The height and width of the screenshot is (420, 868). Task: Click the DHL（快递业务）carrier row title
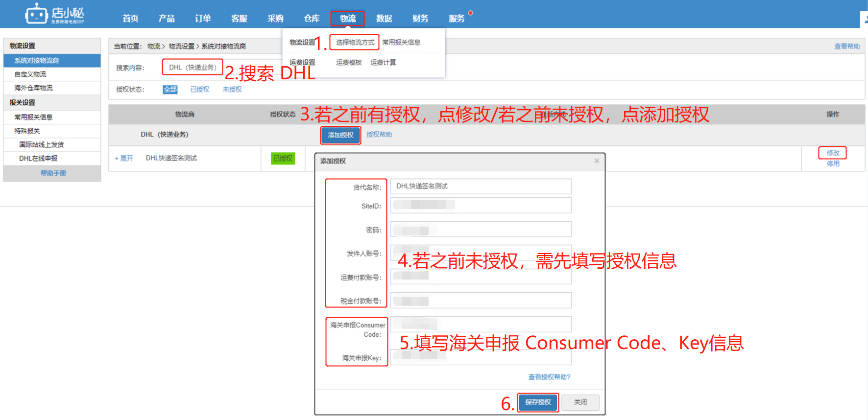[x=165, y=134]
